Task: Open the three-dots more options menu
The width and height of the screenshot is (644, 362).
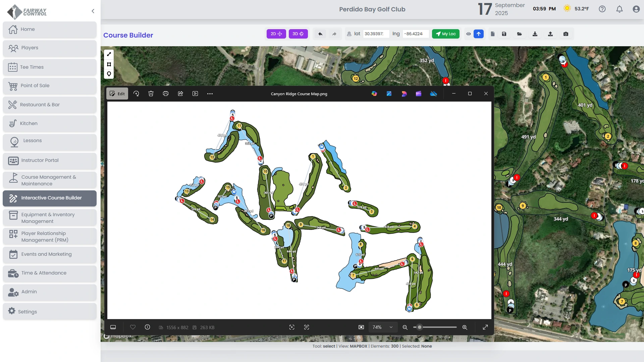Action: [x=210, y=94]
